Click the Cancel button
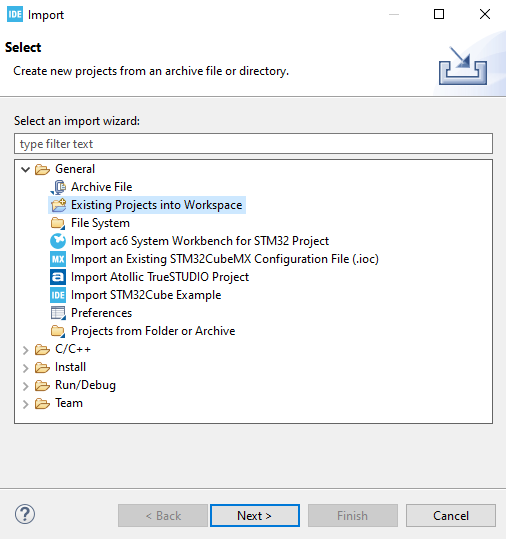The height and width of the screenshot is (539, 506). 451,515
